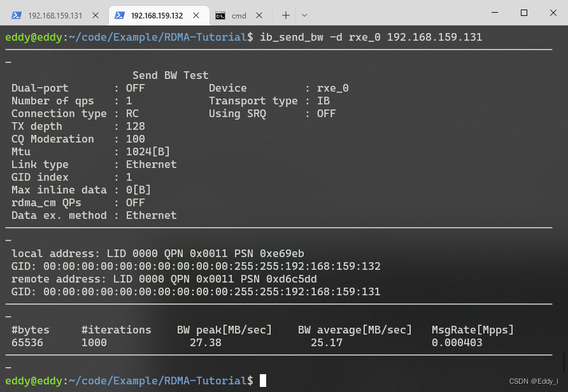Open a new terminal tab
The image size is (568, 392).
[286, 15]
